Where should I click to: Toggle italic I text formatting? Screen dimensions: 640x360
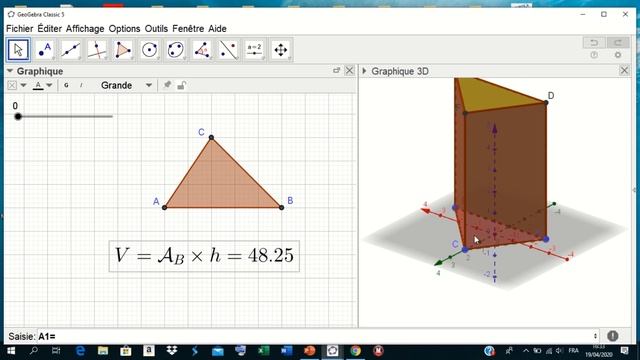pos(81,85)
